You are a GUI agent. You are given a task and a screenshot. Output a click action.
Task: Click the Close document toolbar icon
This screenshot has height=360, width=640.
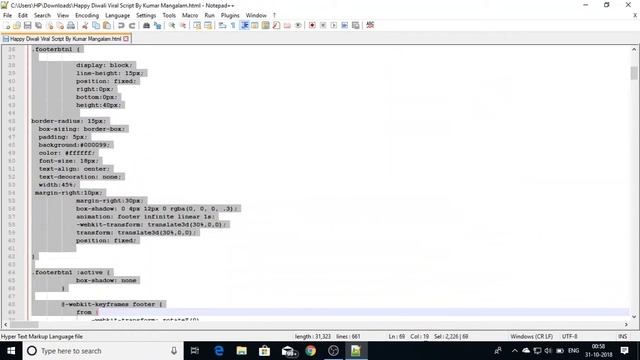tap(49, 25)
